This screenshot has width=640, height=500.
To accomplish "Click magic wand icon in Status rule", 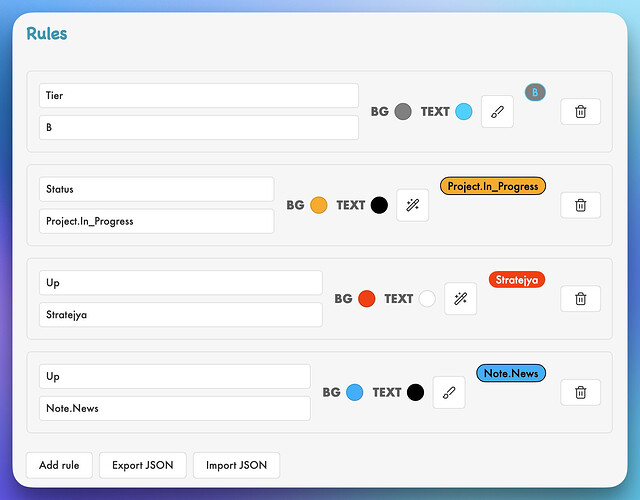I will pos(412,205).
